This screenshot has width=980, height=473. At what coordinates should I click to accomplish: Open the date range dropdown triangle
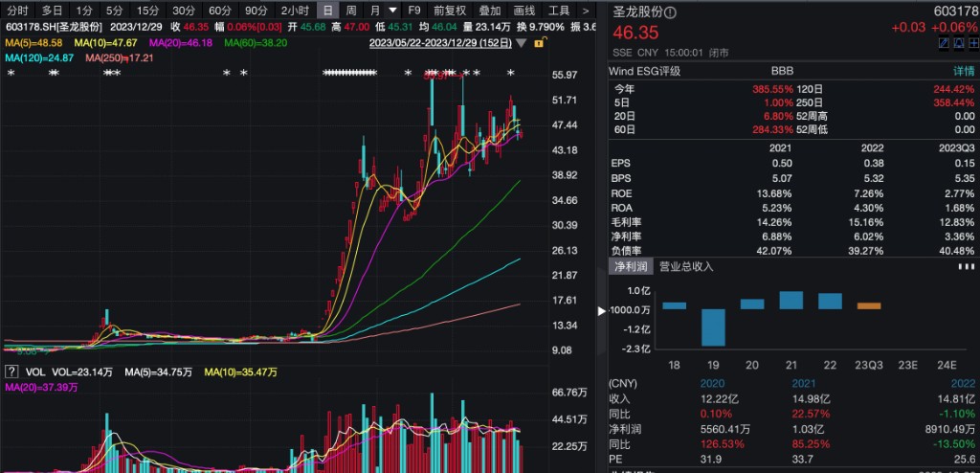[x=522, y=43]
